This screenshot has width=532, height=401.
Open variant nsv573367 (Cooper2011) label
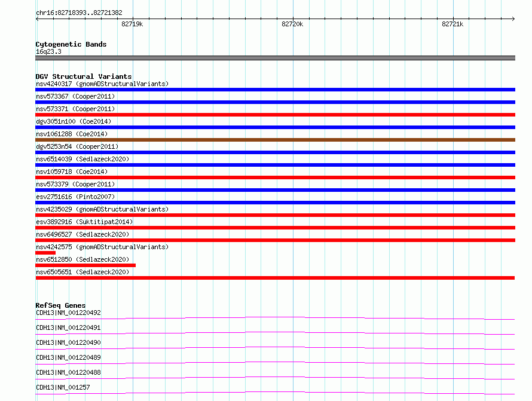(x=75, y=96)
